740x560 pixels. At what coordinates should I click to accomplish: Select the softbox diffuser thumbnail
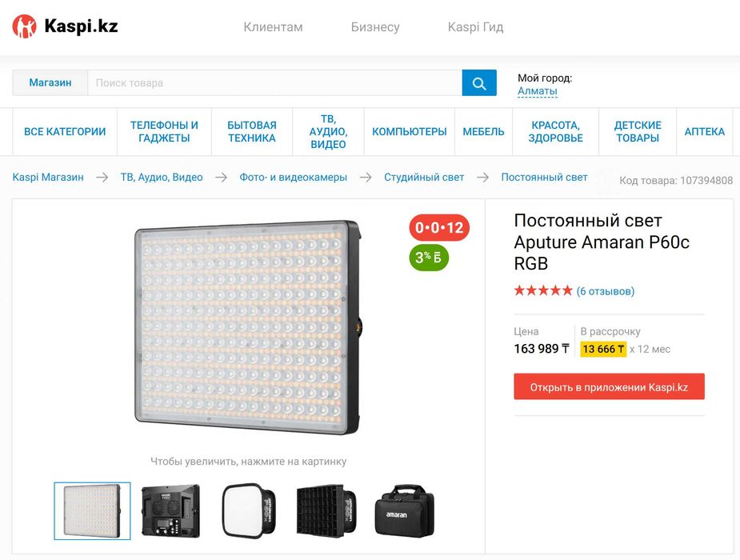tap(248, 510)
